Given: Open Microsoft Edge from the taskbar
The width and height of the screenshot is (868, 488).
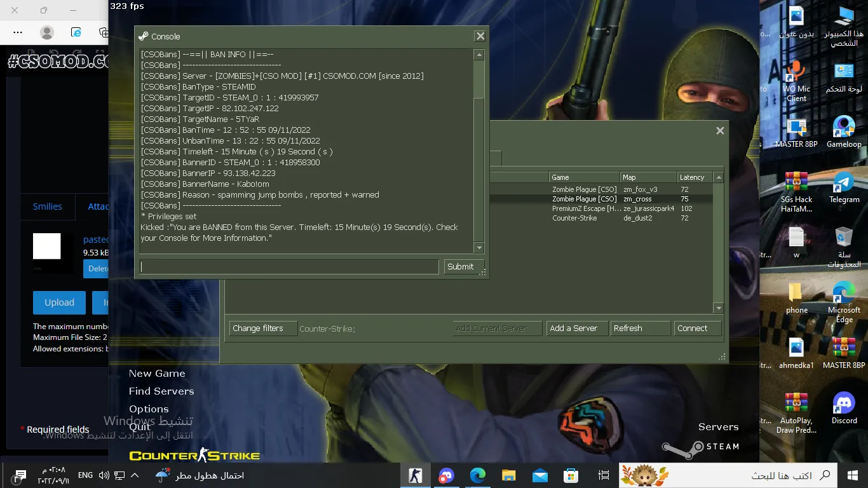Looking at the screenshot, I should (x=478, y=475).
